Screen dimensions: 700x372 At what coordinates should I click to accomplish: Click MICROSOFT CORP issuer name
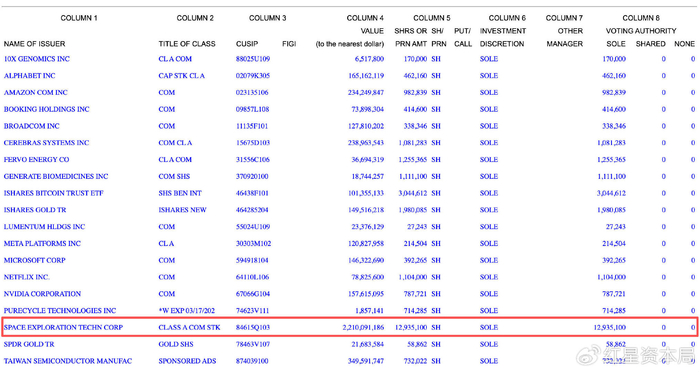click(x=34, y=260)
